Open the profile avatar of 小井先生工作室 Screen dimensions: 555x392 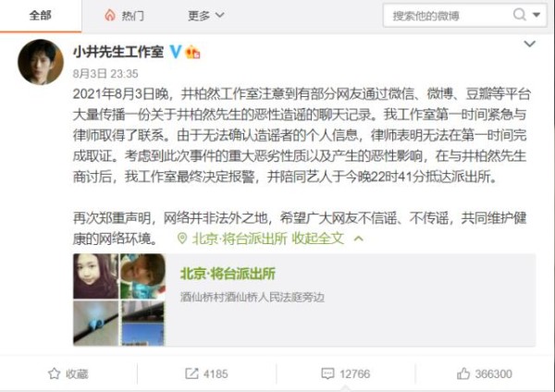[41, 62]
